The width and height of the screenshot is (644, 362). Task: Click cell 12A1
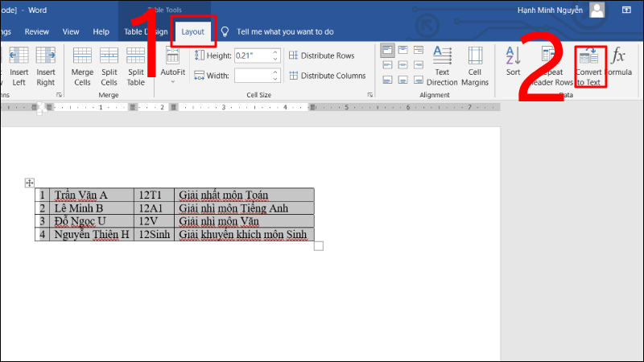pos(155,208)
